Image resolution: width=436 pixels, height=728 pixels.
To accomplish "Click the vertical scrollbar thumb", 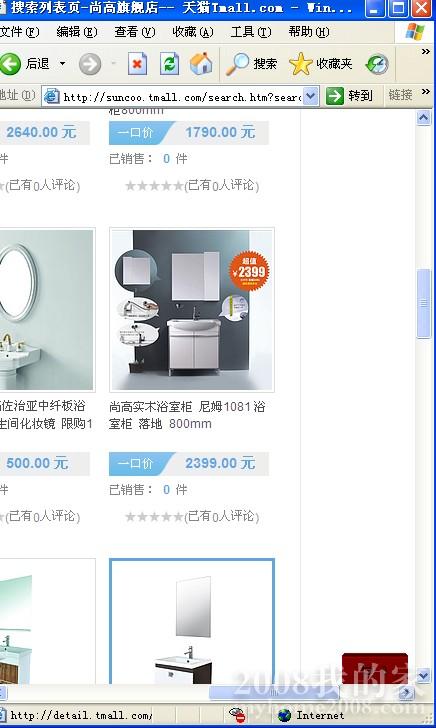I will click(423, 304).
